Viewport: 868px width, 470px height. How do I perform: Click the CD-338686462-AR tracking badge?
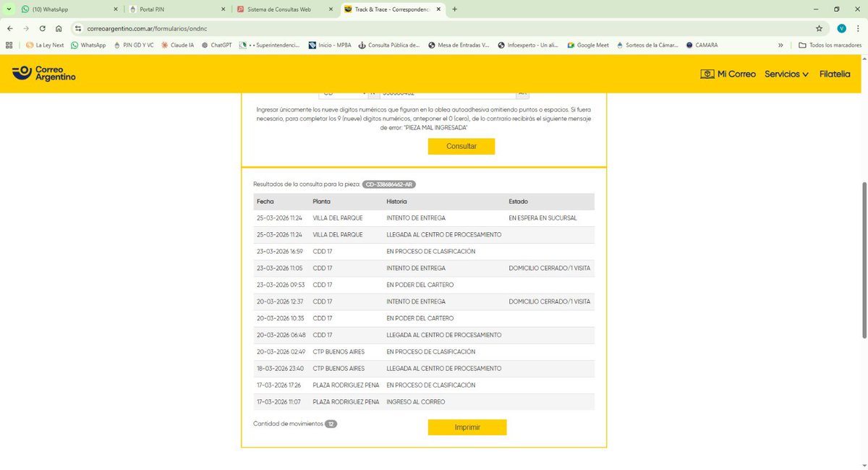click(389, 184)
